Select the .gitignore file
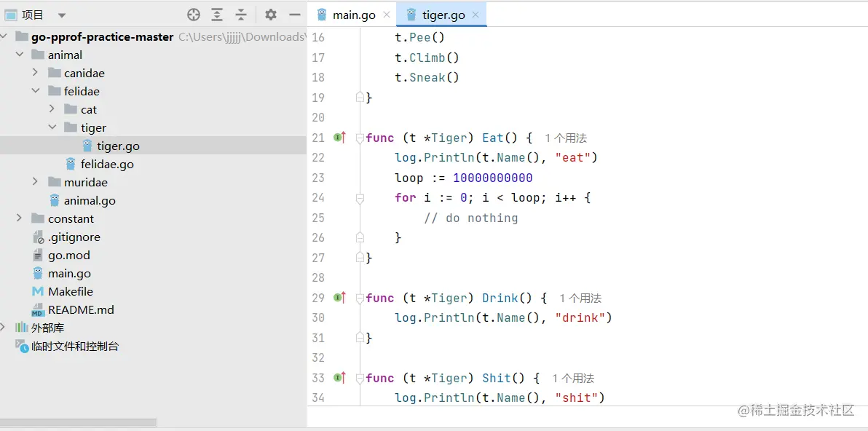 pos(74,237)
